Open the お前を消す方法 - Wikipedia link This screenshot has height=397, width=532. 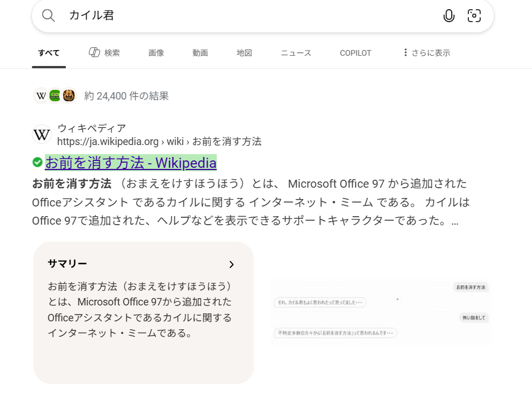point(130,163)
